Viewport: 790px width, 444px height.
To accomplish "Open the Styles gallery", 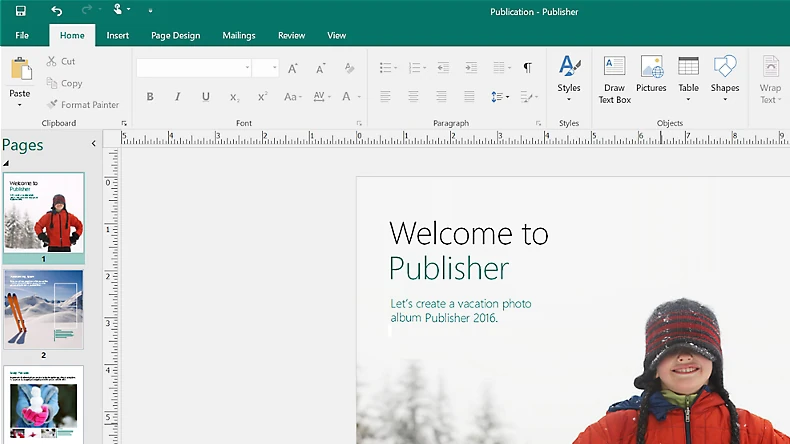I will (569, 79).
